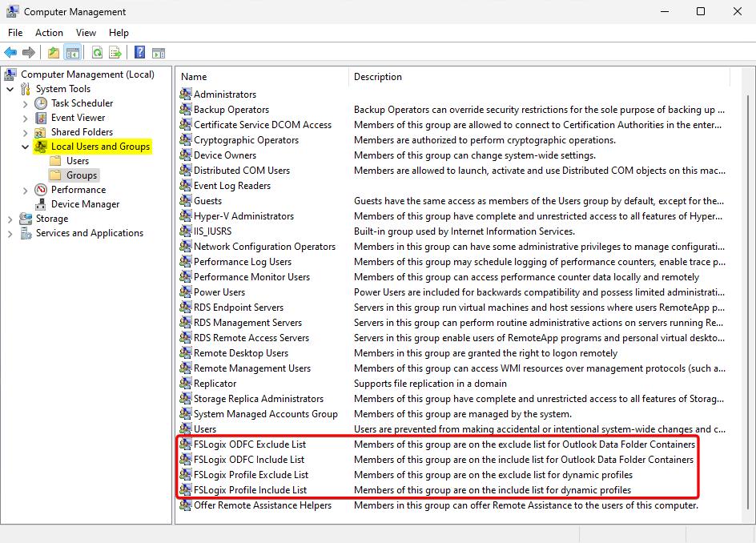Click the blue Help toolbar icon
This screenshot has width=756, height=543.
click(139, 52)
